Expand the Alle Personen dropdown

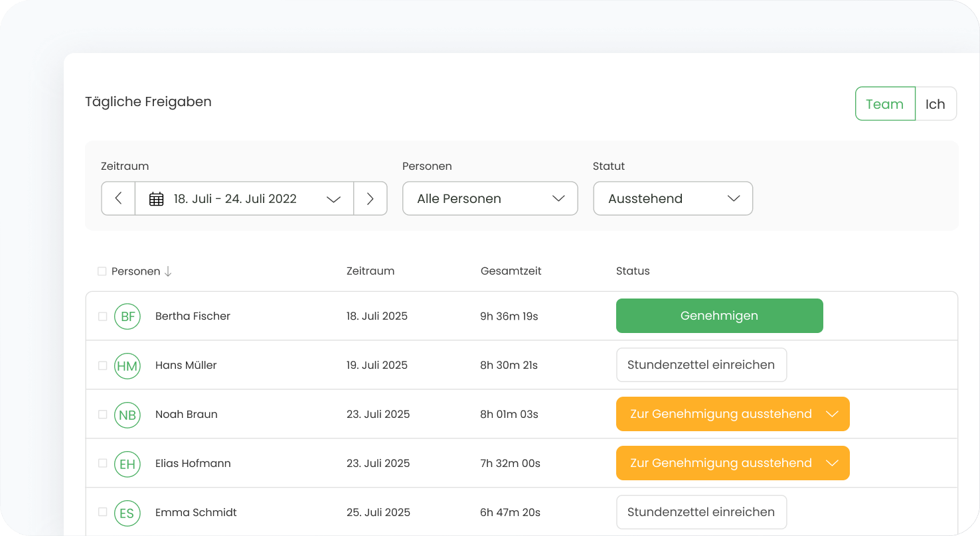click(490, 198)
